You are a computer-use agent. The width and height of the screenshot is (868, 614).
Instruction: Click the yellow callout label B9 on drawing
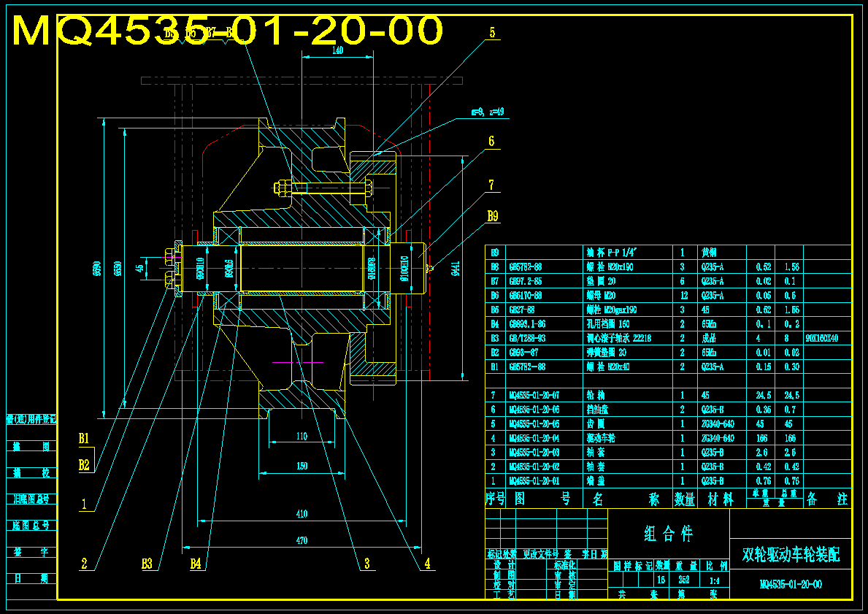493,216
